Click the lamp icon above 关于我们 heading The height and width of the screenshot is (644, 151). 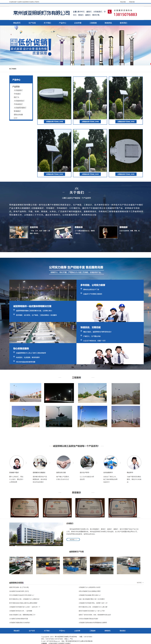pos(77,188)
